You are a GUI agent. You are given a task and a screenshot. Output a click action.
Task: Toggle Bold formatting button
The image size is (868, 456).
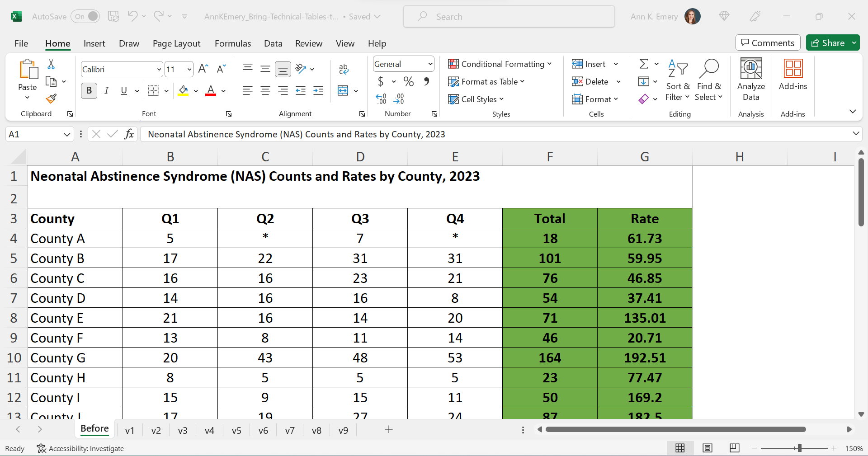[x=89, y=91]
